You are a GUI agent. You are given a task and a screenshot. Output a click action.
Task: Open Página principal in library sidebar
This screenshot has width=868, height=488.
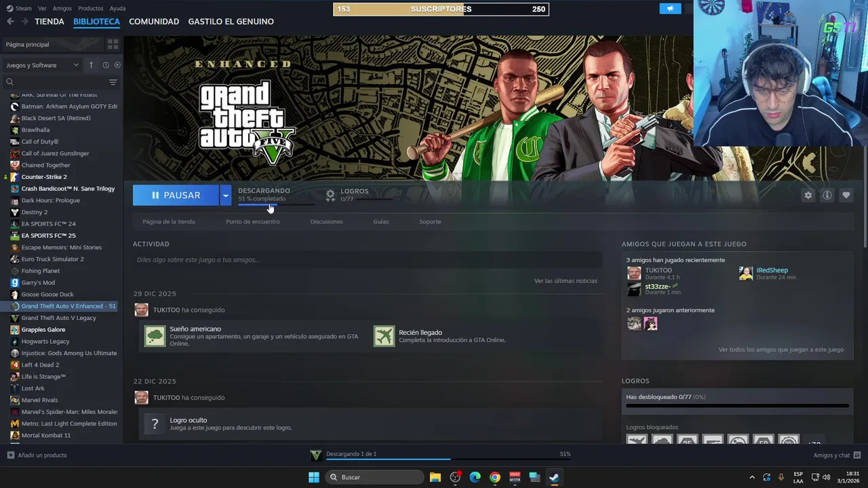coord(53,44)
